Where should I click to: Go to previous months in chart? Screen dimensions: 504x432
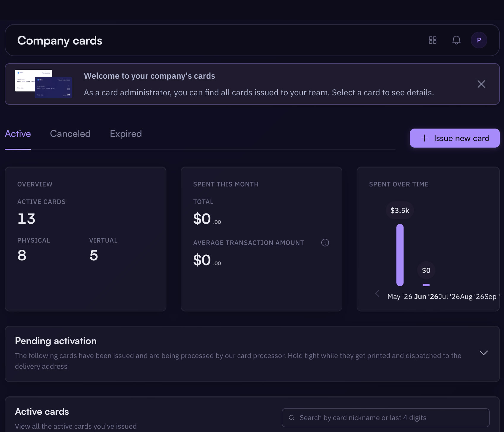[x=377, y=293]
